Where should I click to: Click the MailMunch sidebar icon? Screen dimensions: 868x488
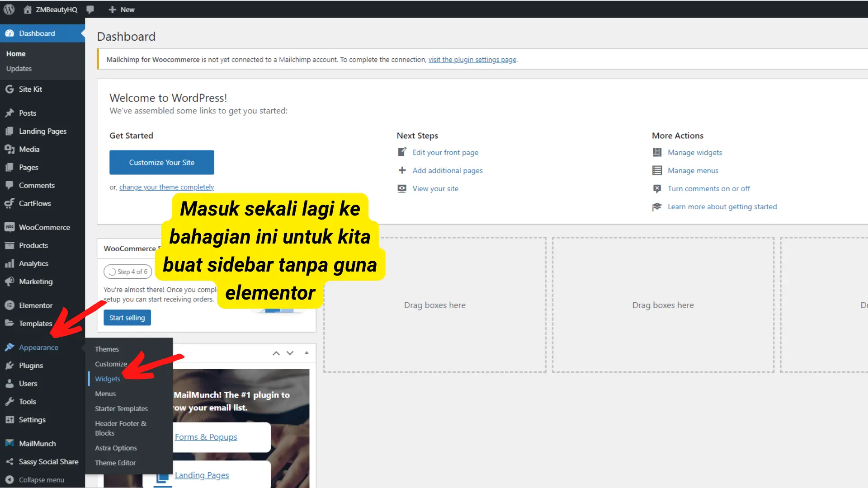(9, 444)
